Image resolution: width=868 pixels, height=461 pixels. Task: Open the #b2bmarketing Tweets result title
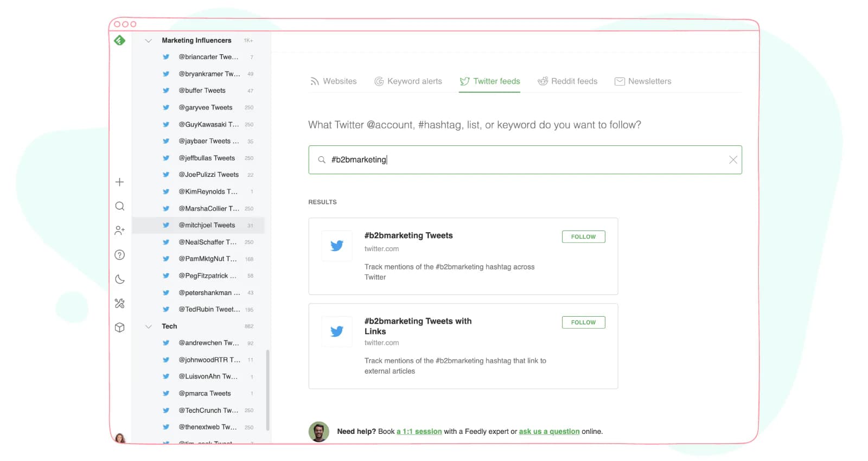pos(409,235)
